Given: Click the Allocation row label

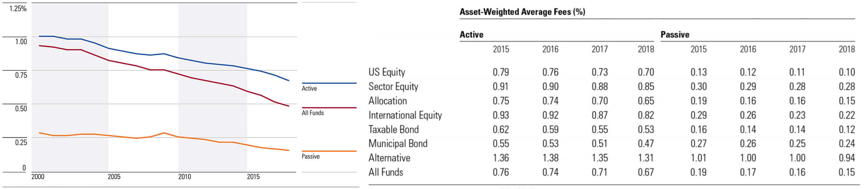Looking at the screenshot, I should [387, 101].
